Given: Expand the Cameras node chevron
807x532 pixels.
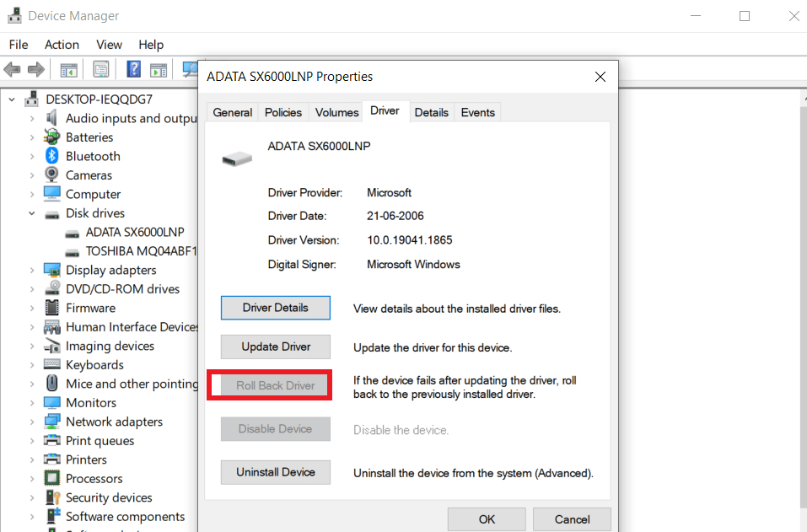Looking at the screenshot, I should click(x=32, y=175).
